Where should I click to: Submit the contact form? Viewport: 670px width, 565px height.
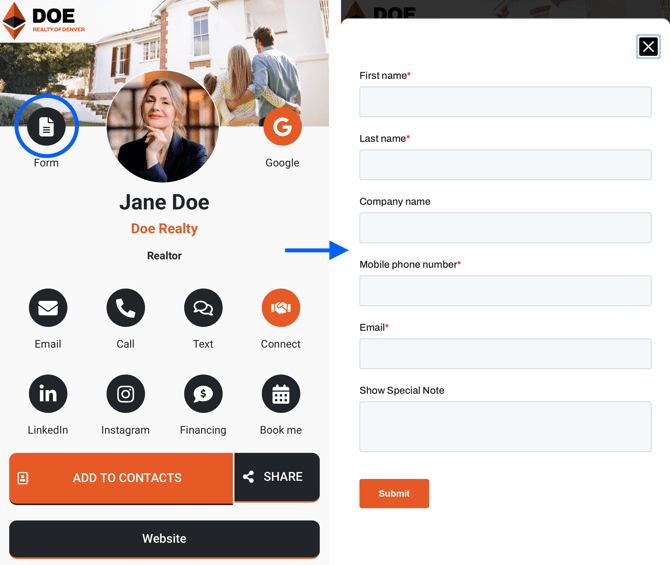tap(394, 493)
